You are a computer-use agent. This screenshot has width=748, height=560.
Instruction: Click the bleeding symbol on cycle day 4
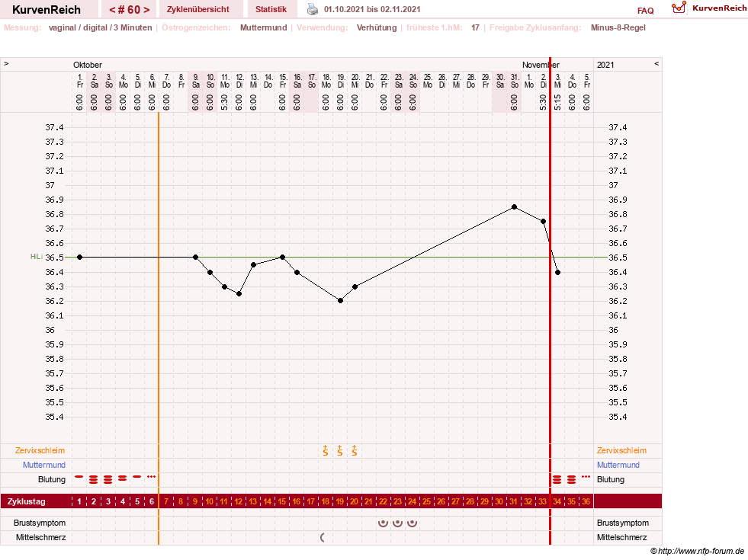tap(123, 478)
